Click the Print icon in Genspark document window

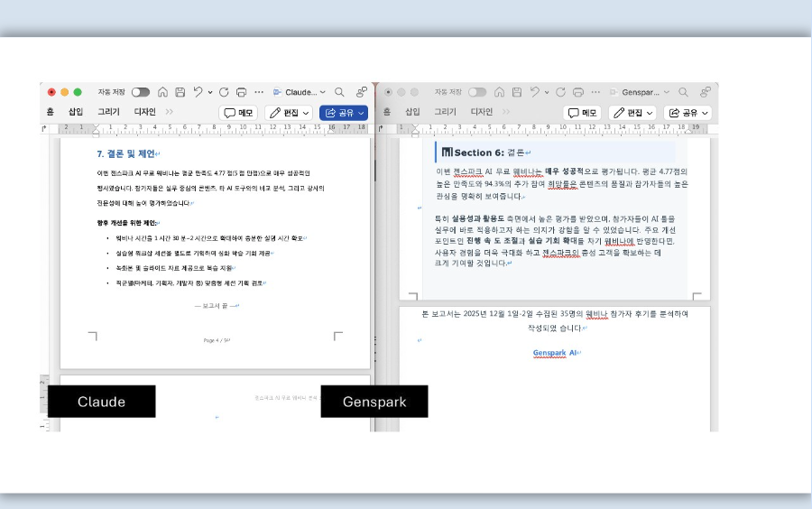point(577,92)
